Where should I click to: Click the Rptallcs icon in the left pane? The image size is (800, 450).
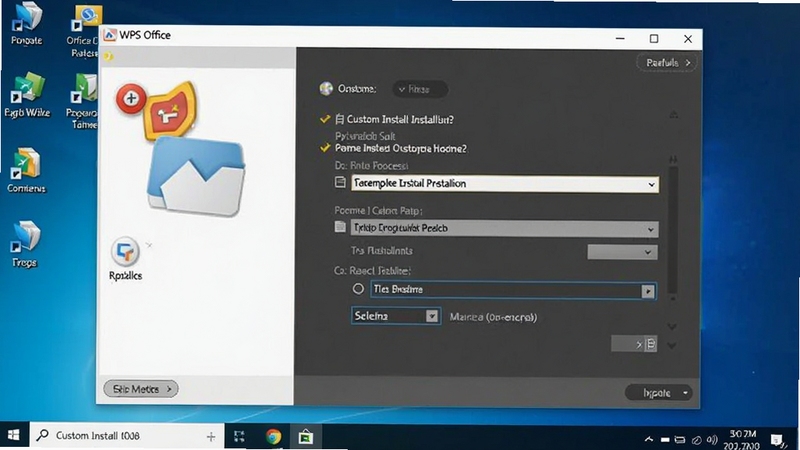coord(126,259)
